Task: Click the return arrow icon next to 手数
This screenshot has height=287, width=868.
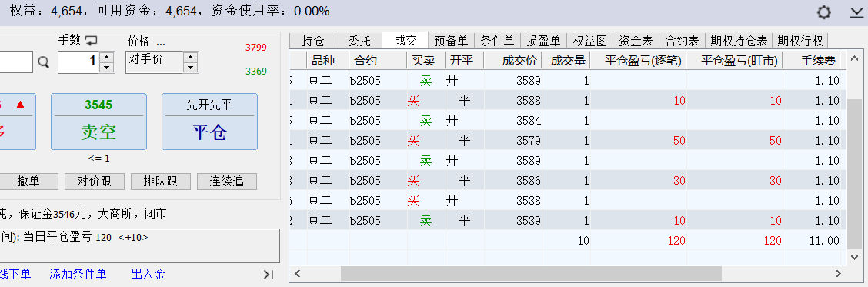Action: [92, 40]
